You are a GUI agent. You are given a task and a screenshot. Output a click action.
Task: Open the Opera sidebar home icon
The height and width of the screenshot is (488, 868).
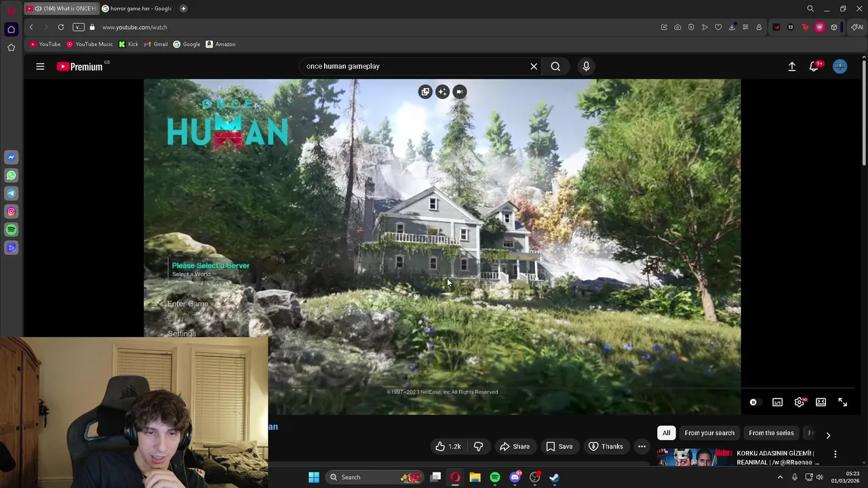(x=11, y=29)
